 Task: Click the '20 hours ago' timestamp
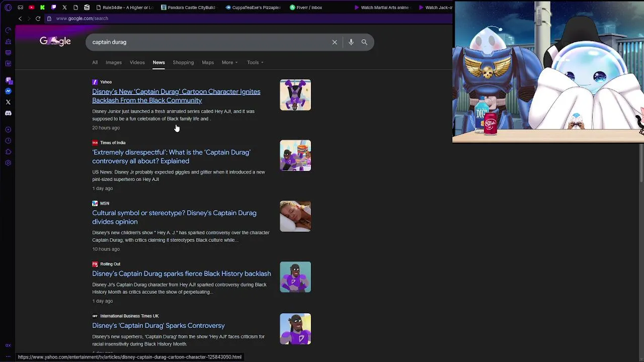pos(106,128)
